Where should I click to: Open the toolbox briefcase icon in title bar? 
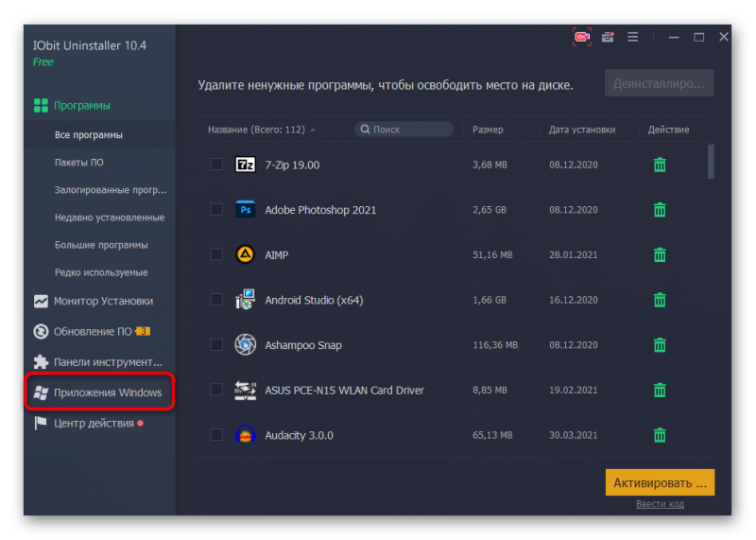(x=608, y=37)
